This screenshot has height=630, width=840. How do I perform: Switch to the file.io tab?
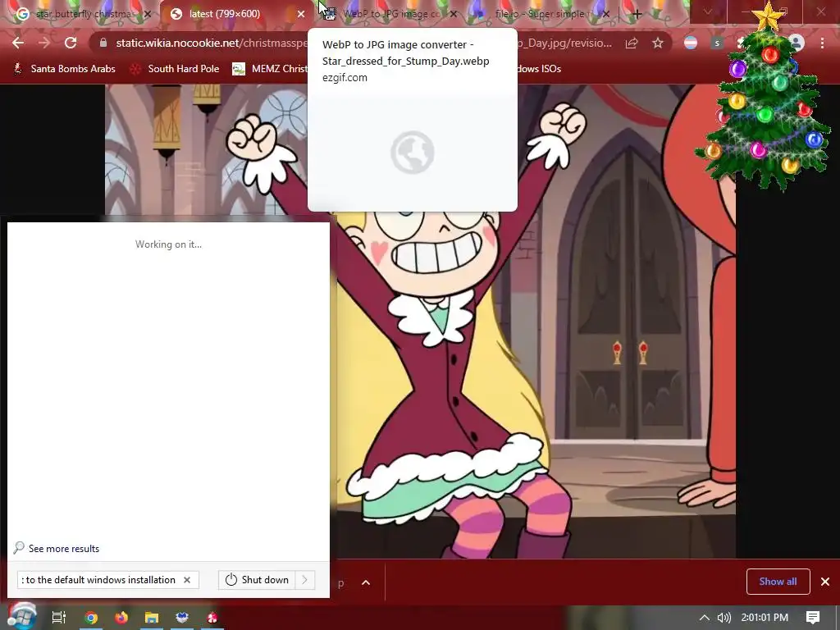click(541, 14)
